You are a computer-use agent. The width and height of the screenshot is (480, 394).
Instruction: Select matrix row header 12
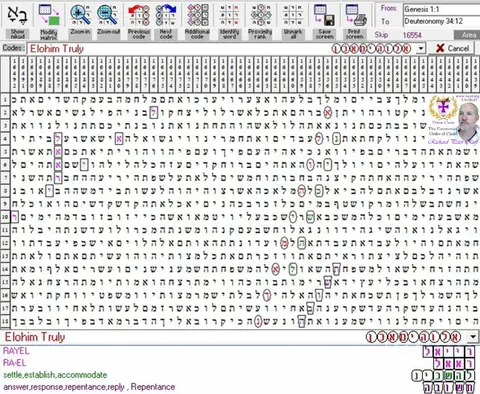point(5,243)
